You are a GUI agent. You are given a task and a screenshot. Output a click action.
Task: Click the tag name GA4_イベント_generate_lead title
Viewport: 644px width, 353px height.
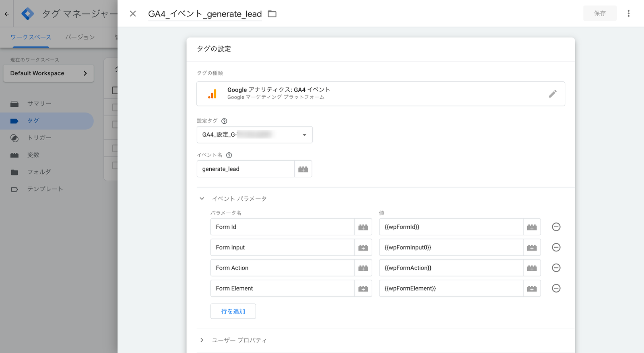[x=205, y=14]
